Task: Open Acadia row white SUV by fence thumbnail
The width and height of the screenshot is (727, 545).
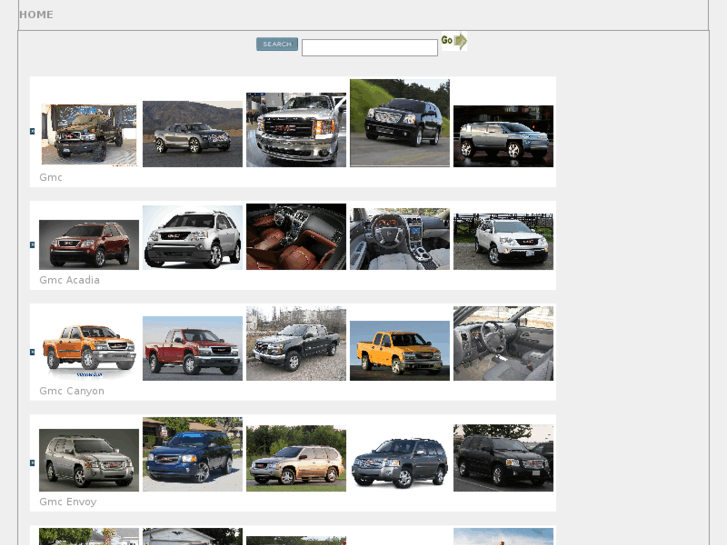Action: 503,242
